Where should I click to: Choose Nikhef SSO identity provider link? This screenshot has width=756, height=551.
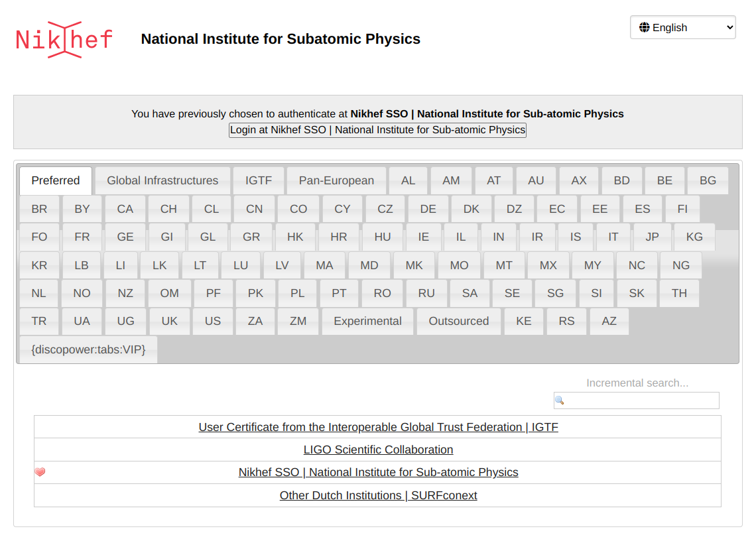379,472
